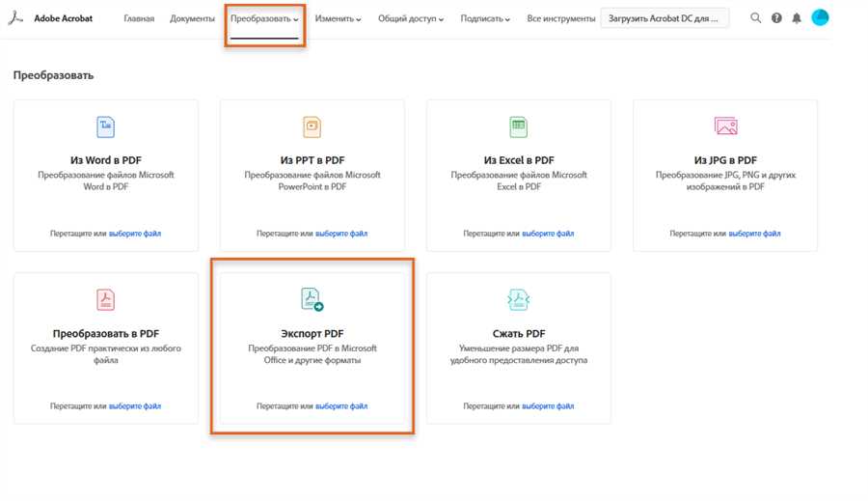Select the Из Excel в PDF title
The width and height of the screenshot is (868, 501).
click(519, 160)
